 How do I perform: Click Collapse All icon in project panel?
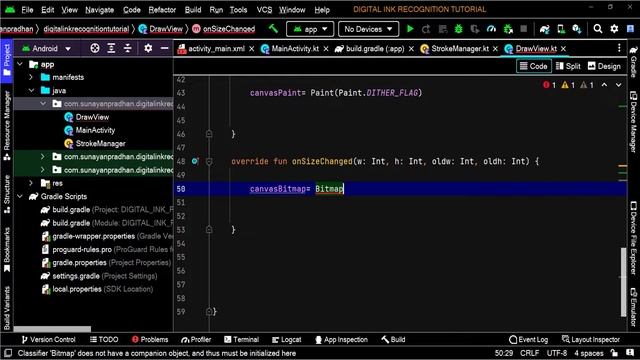128,48
